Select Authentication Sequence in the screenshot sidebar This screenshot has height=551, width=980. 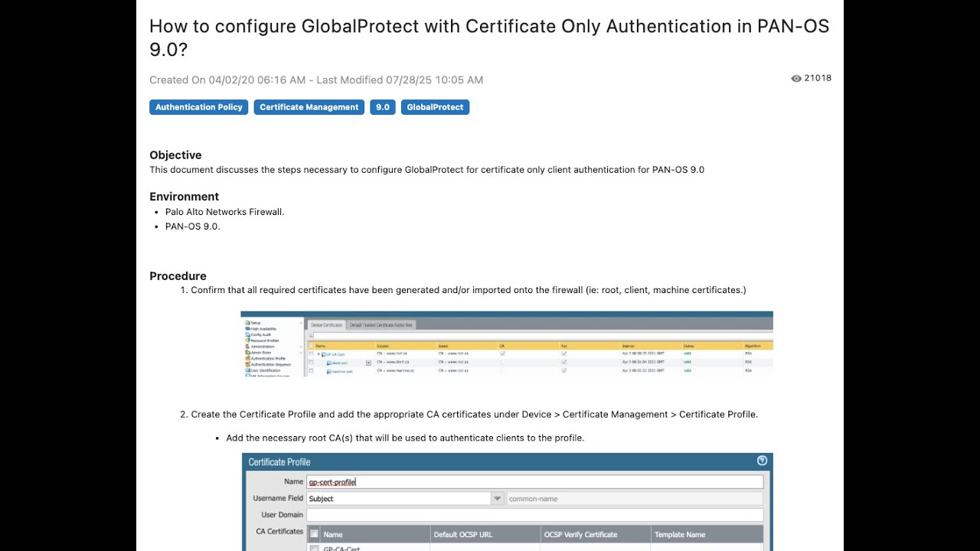pyautogui.click(x=269, y=364)
